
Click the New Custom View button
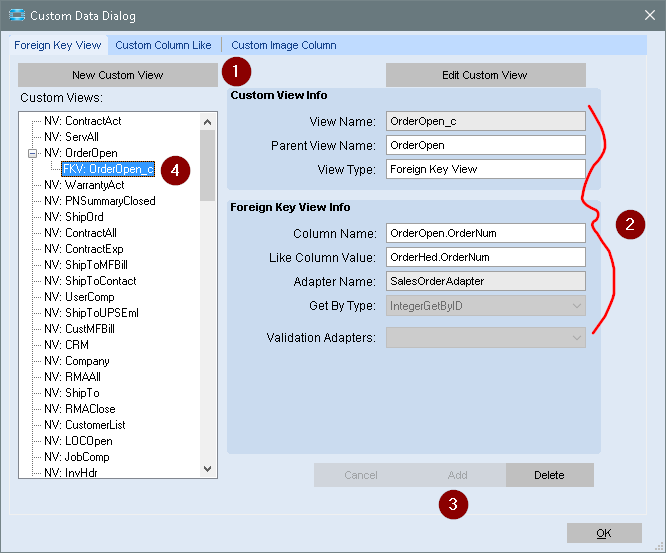(118, 75)
